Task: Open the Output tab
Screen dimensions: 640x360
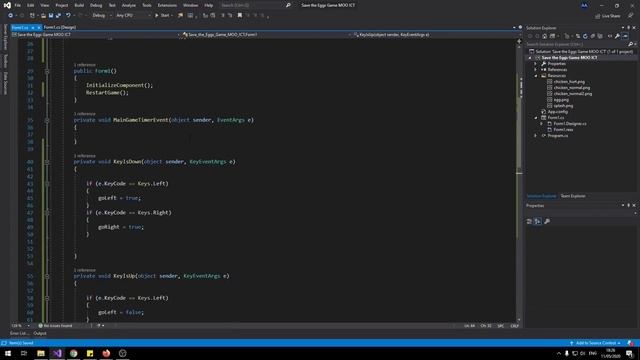Action: pyautogui.click(x=40, y=333)
